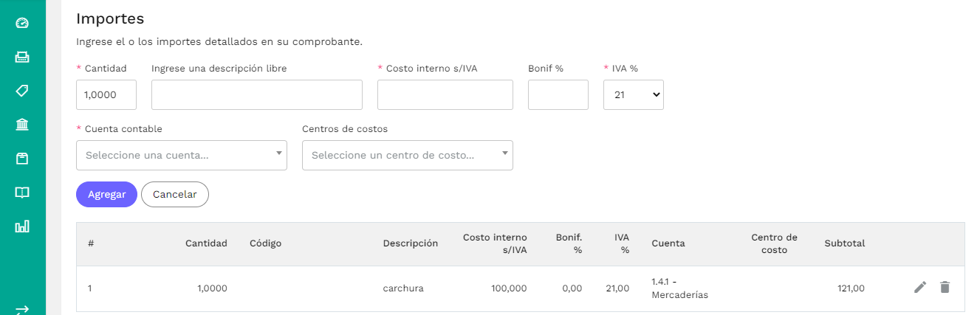Open the bank building sidebar icon
980x315 pixels.
[22, 125]
